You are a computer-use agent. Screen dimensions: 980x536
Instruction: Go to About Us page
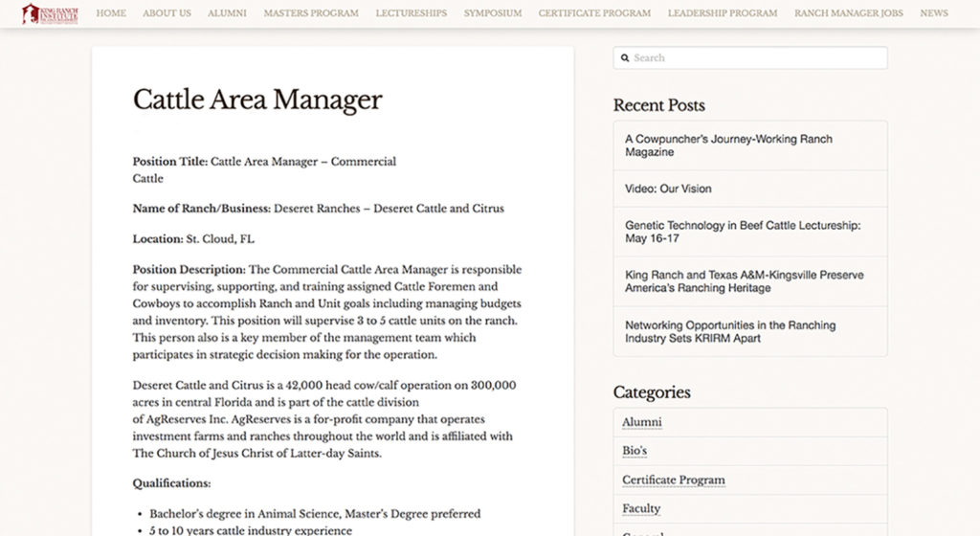167,13
